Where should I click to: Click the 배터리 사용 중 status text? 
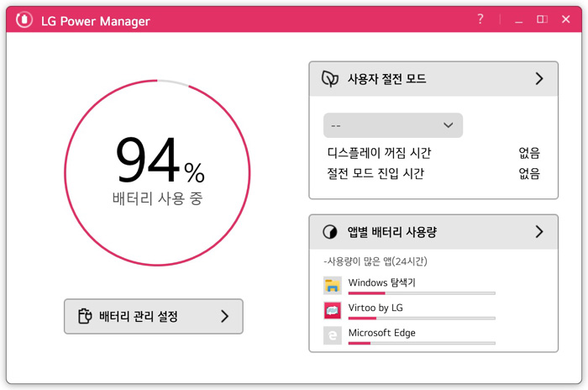(x=157, y=198)
